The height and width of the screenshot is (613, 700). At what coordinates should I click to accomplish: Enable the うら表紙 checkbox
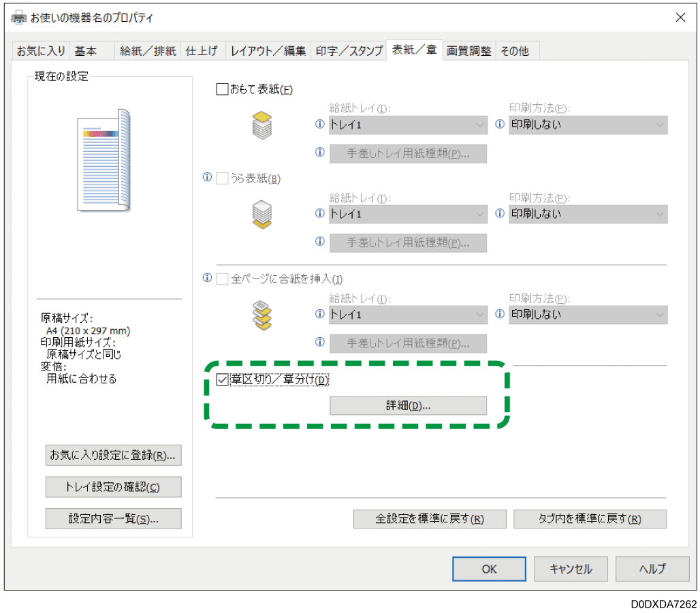pos(222,178)
